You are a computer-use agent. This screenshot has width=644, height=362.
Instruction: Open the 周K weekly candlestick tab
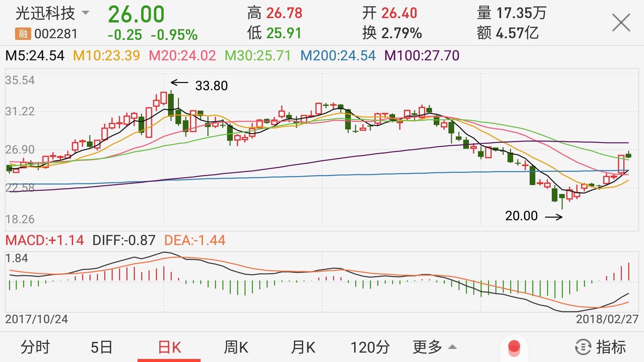coord(236,347)
